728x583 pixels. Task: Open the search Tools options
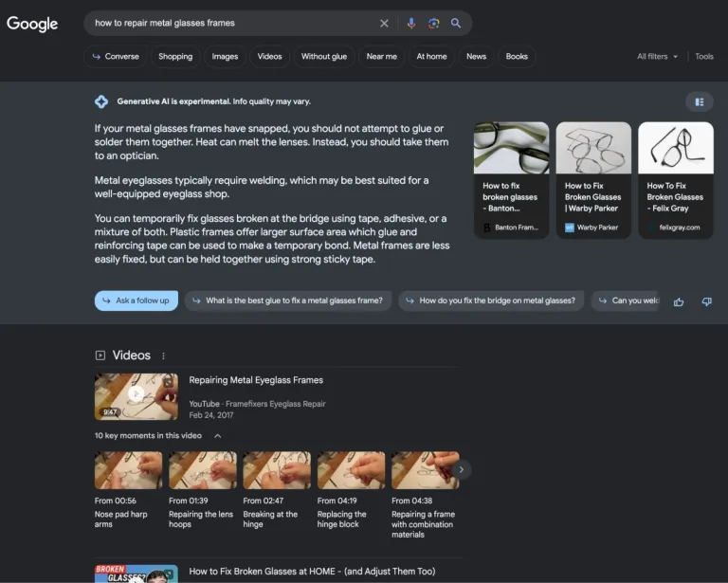point(704,56)
